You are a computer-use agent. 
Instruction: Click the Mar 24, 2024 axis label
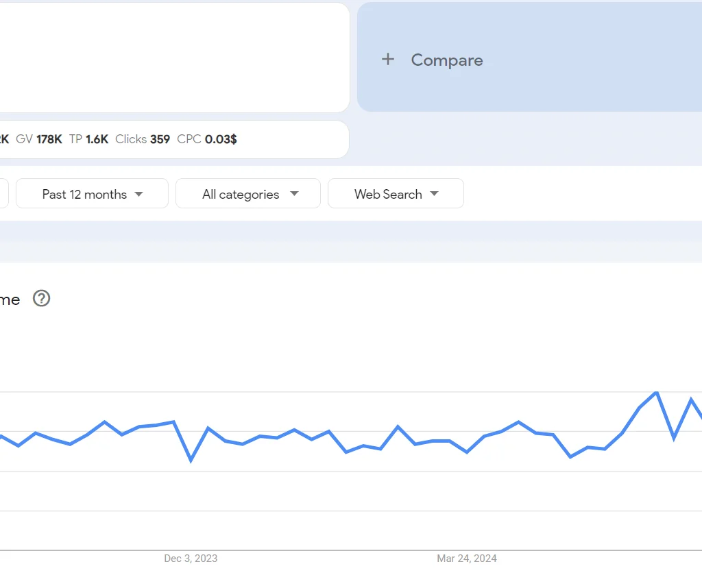click(x=467, y=559)
